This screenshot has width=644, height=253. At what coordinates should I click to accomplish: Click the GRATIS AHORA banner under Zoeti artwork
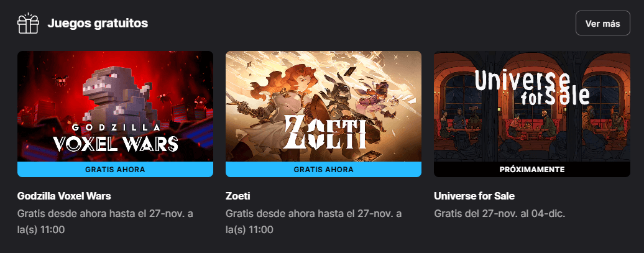pos(324,169)
